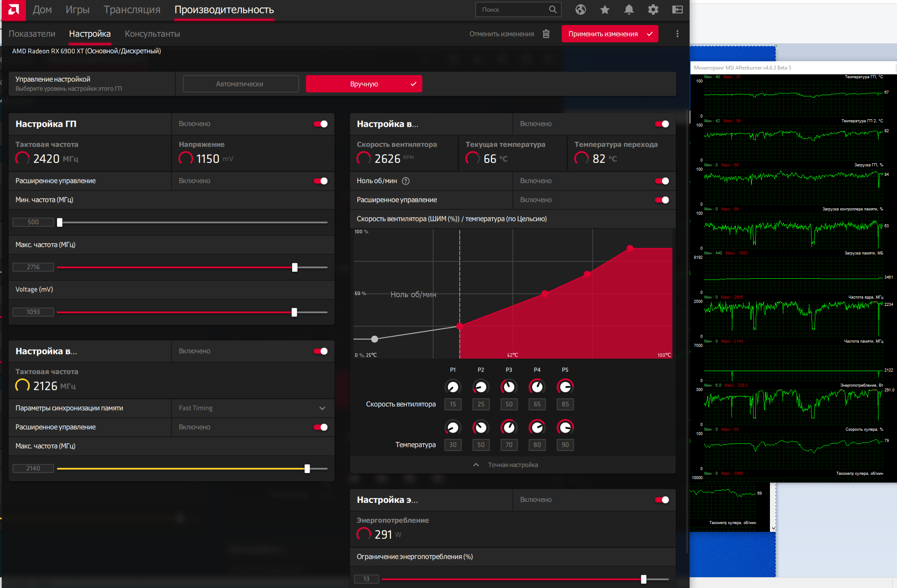
Task: Toggle the Настройка ГП enabled switch
Action: click(x=321, y=124)
